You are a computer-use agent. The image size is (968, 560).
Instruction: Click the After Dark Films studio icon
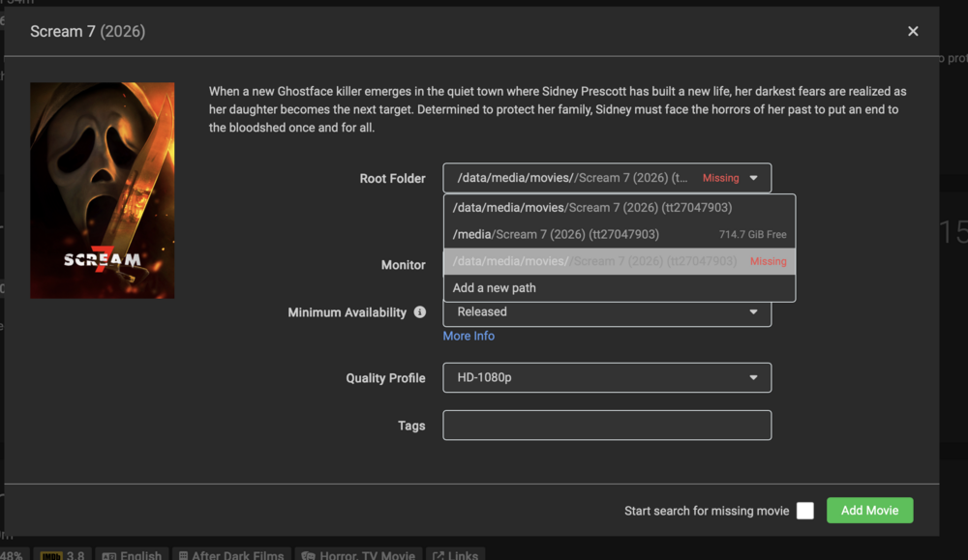coord(183,556)
